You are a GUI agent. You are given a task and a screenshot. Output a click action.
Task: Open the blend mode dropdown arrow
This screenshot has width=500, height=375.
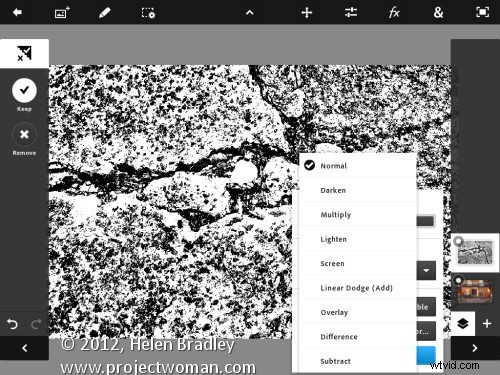[x=426, y=270]
